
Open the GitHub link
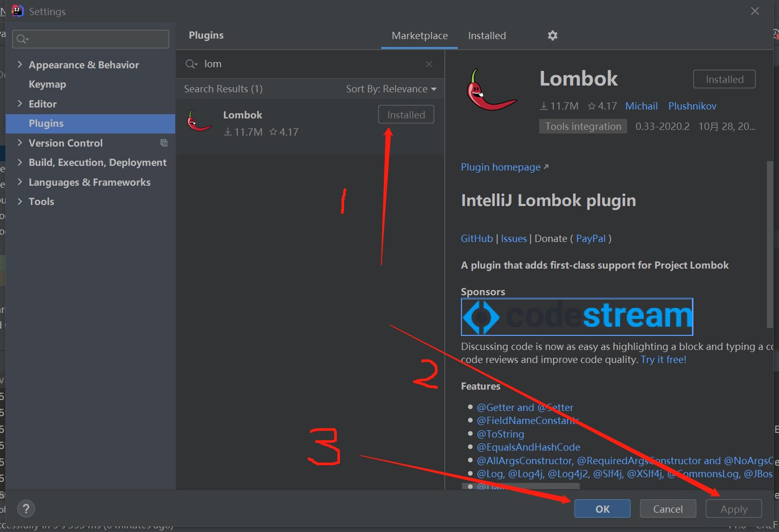point(477,239)
